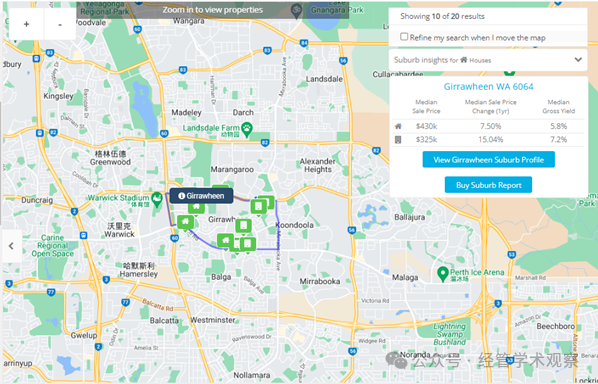
Task: Click the Perth Ice Arena map pin
Action: 442,274
